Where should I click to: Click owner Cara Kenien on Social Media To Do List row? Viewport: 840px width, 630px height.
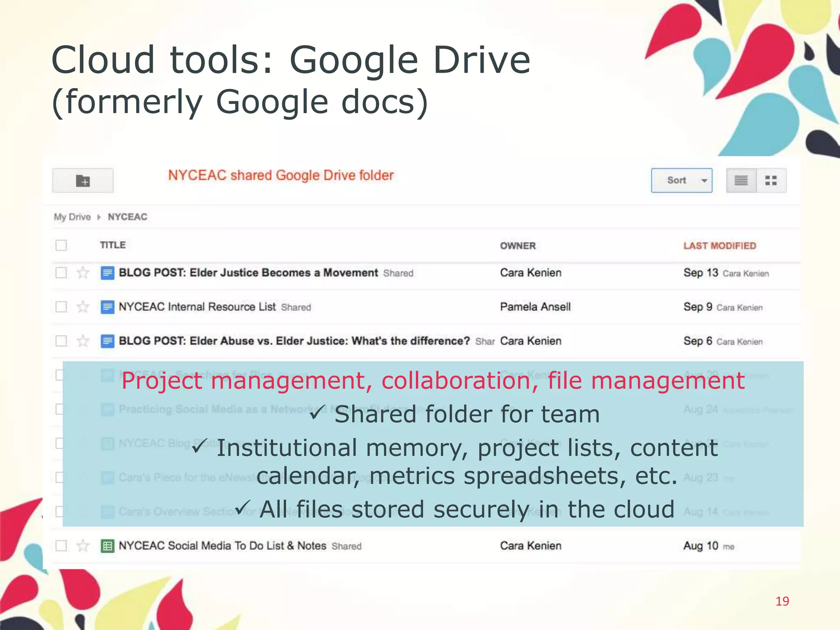[x=531, y=546]
